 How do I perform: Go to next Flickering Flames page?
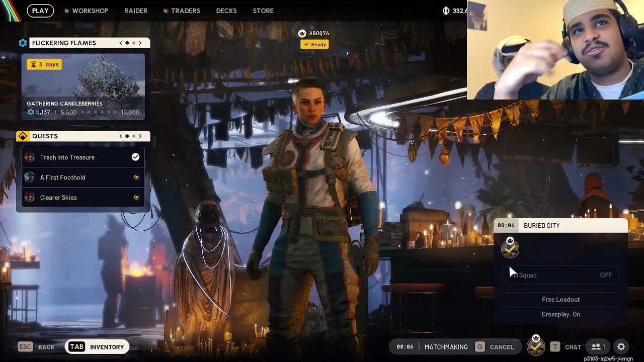coord(140,43)
